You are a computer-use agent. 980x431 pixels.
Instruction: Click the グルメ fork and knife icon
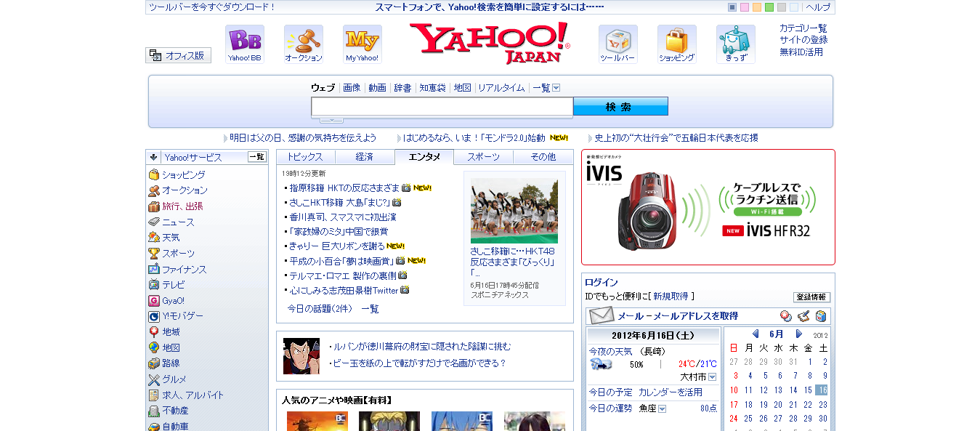tap(154, 379)
